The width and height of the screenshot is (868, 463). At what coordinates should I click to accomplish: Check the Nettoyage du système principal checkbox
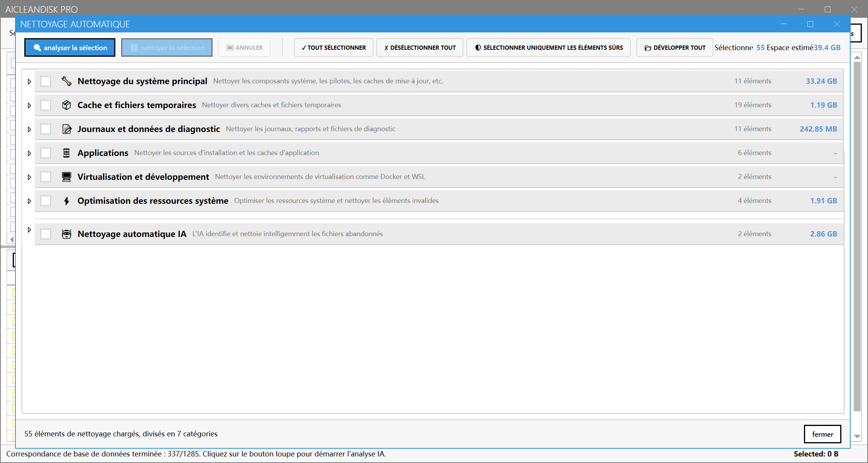click(x=46, y=81)
